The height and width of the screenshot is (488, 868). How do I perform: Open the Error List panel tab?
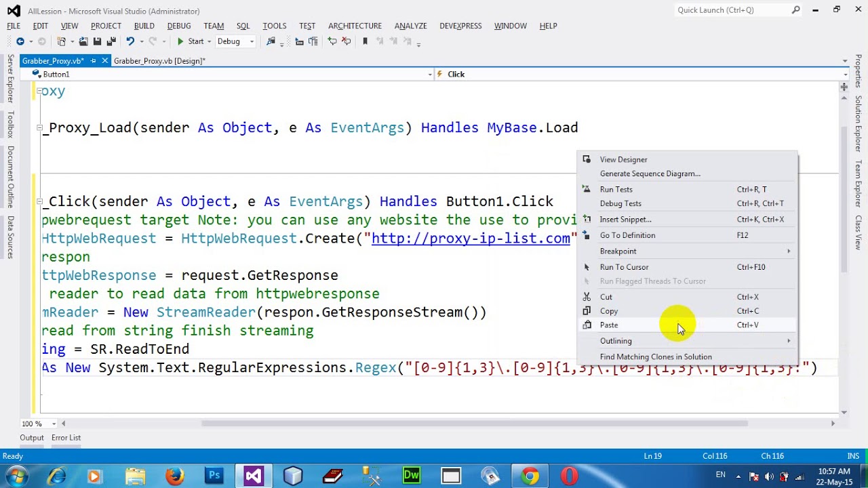click(66, 438)
